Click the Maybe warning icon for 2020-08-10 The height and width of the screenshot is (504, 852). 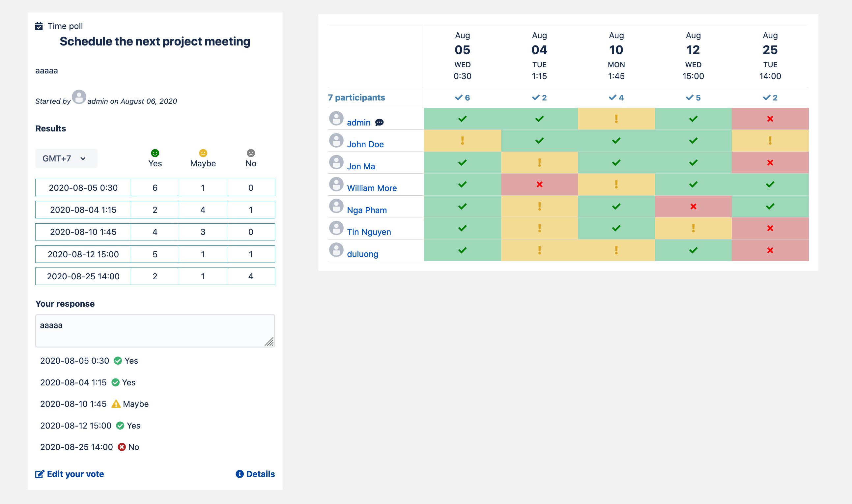[116, 404]
